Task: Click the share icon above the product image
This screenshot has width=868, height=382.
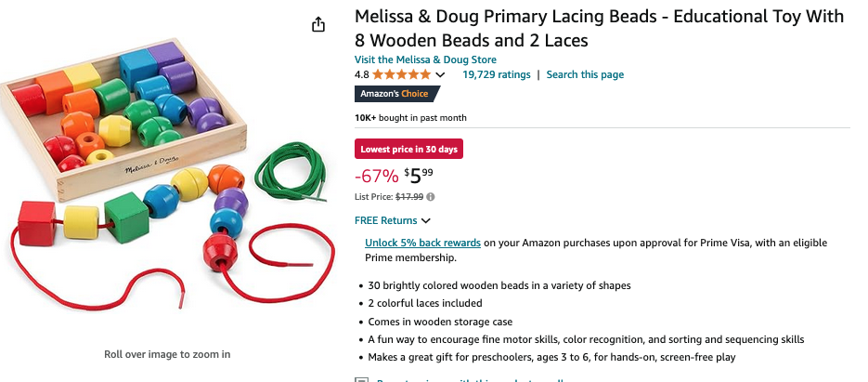Action: coord(318,24)
